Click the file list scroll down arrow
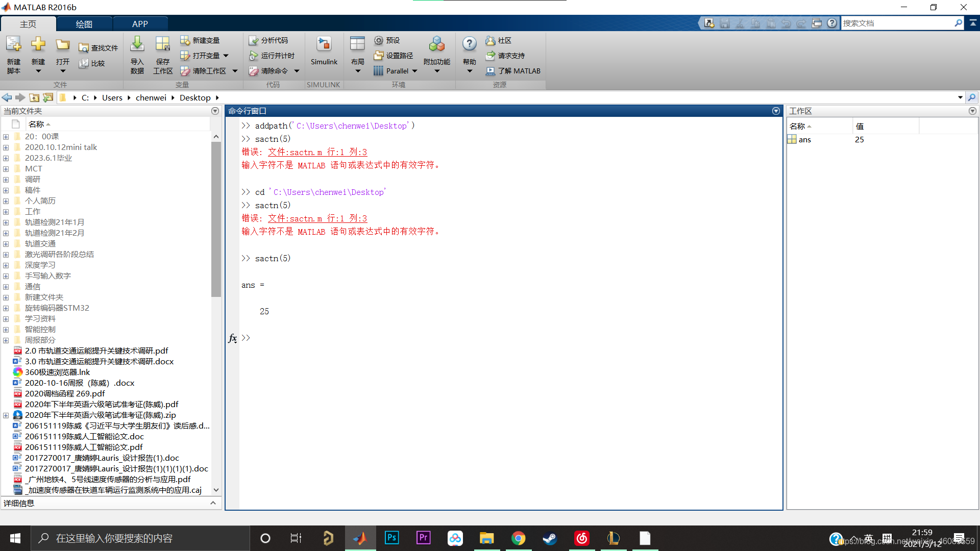980x551 pixels. coord(216,490)
